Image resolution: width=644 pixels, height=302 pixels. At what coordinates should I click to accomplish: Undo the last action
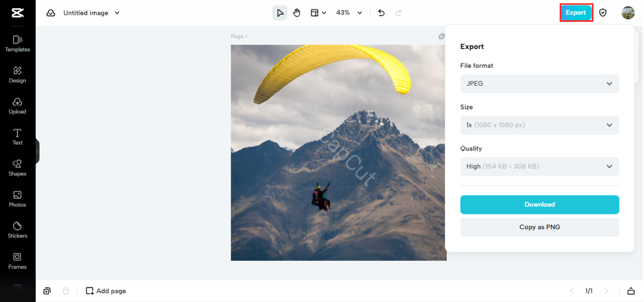tap(381, 13)
